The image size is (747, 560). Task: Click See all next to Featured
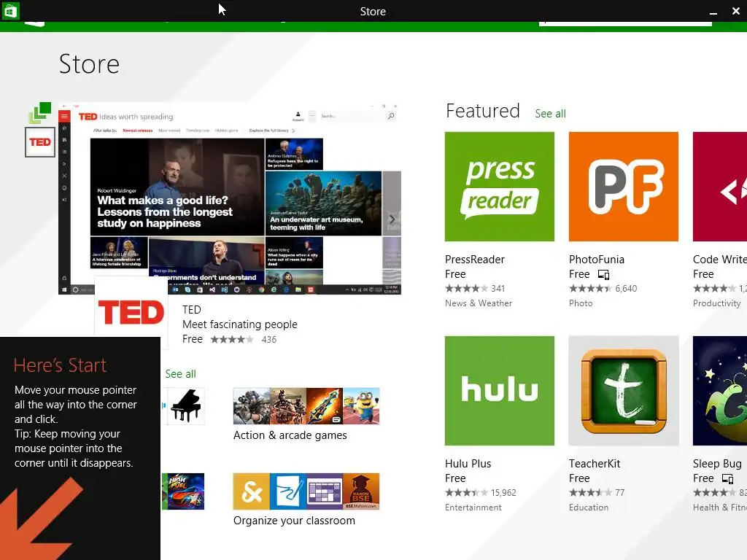click(550, 114)
